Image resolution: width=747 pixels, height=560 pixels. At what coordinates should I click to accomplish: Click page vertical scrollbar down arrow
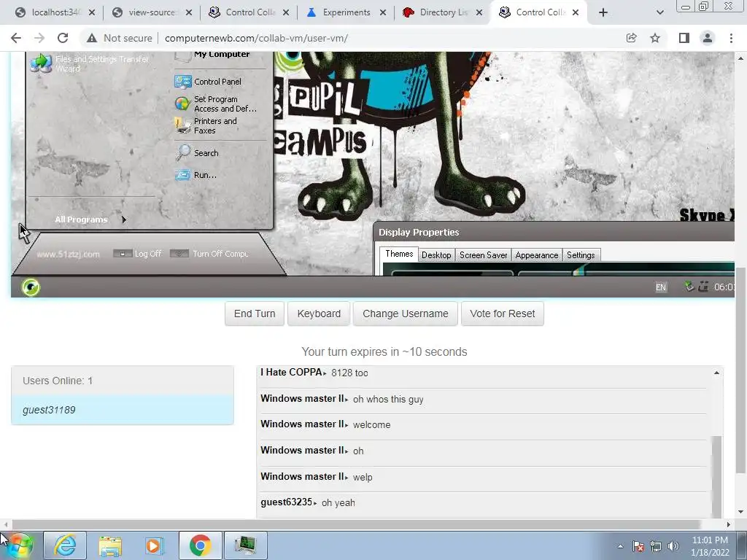[741, 512]
